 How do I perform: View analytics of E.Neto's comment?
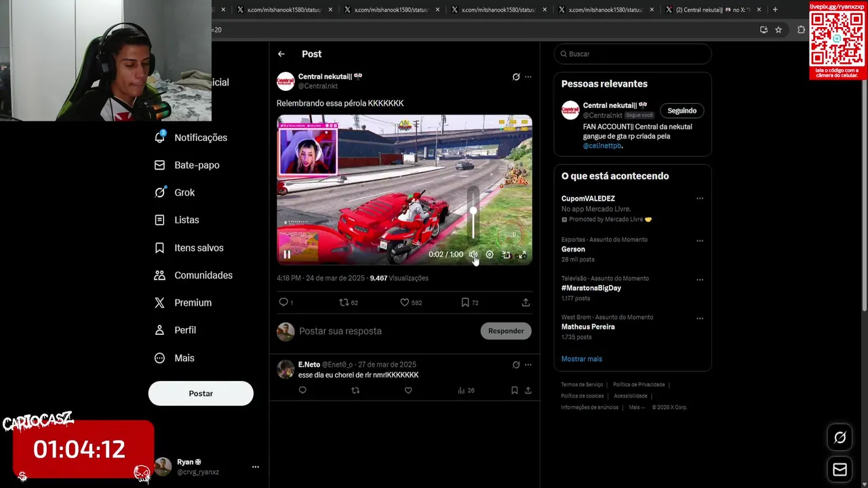[466, 390]
